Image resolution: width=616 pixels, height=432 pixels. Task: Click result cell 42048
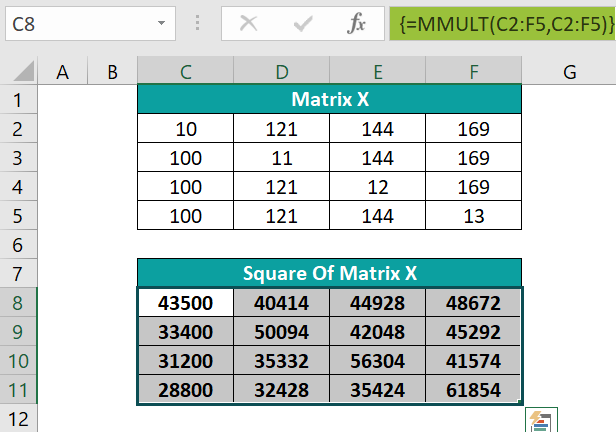point(378,332)
